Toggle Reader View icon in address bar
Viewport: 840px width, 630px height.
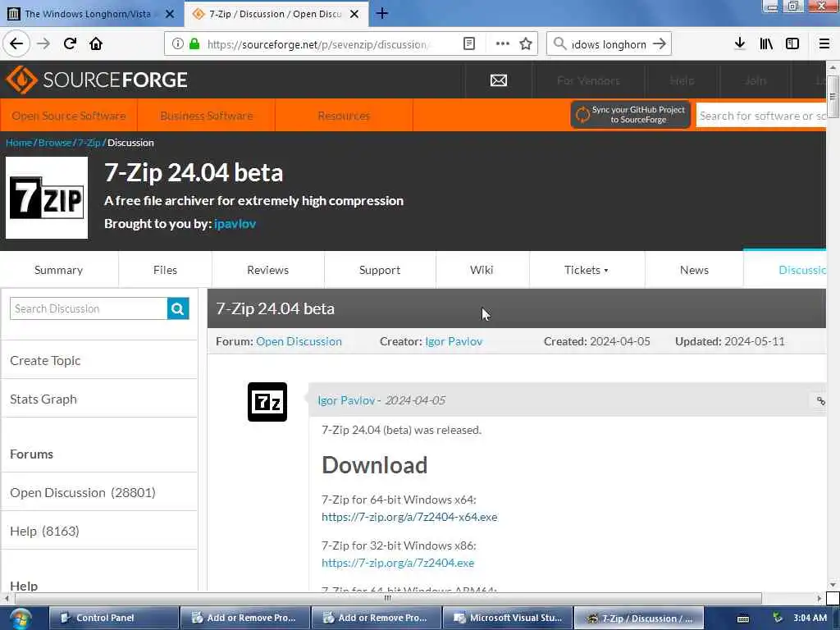point(468,44)
